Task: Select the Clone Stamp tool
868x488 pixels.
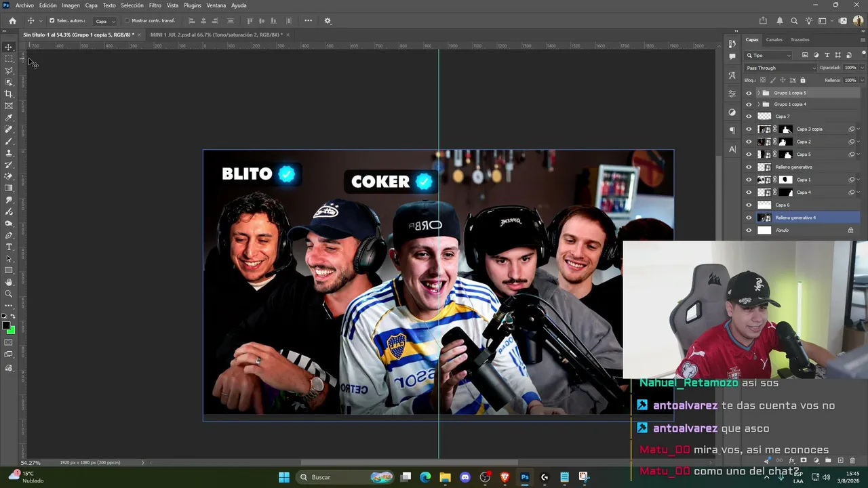Action: [x=9, y=153]
